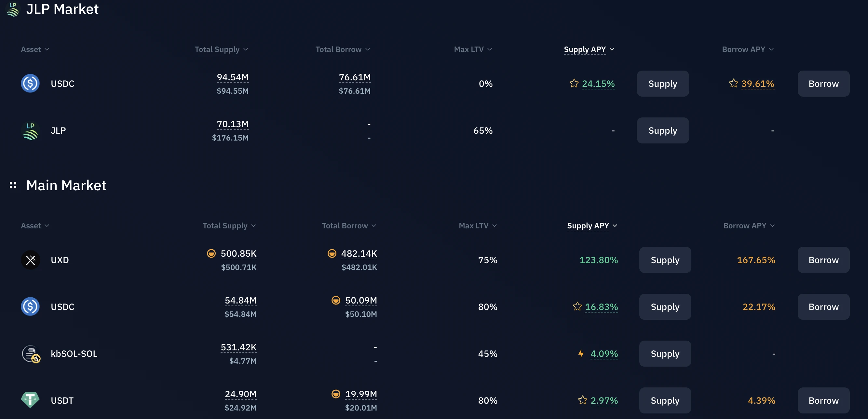Sort JLP Market by Total Supply
Viewport: 868px width, 419px height.
(x=221, y=49)
